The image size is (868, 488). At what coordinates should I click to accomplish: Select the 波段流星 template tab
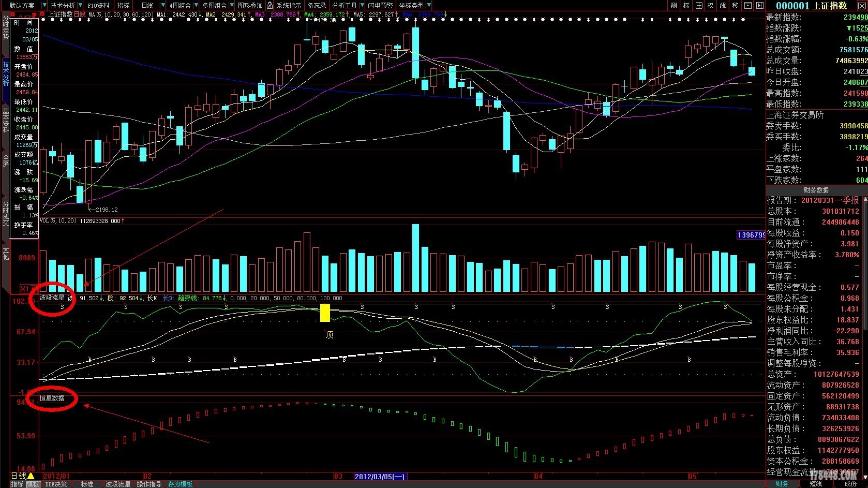(x=118, y=484)
